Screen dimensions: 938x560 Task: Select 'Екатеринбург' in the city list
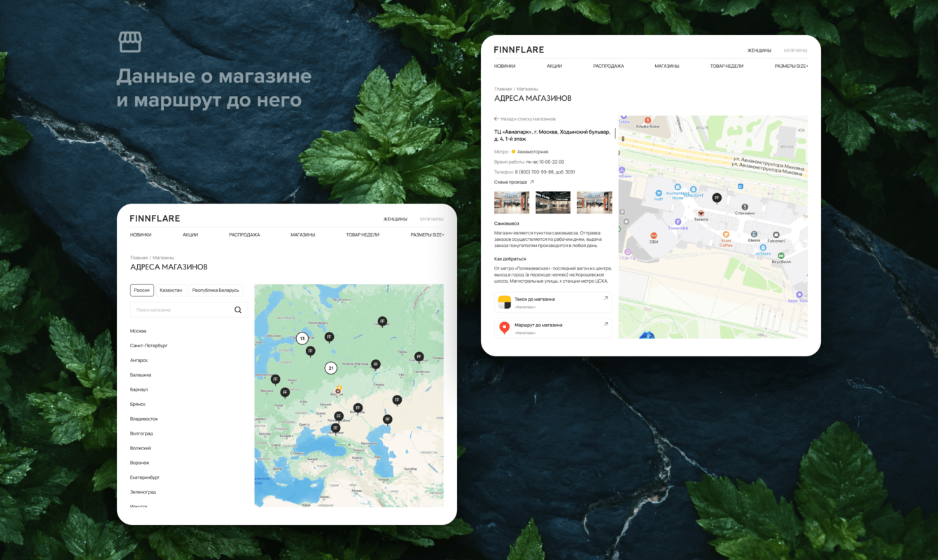(x=145, y=478)
